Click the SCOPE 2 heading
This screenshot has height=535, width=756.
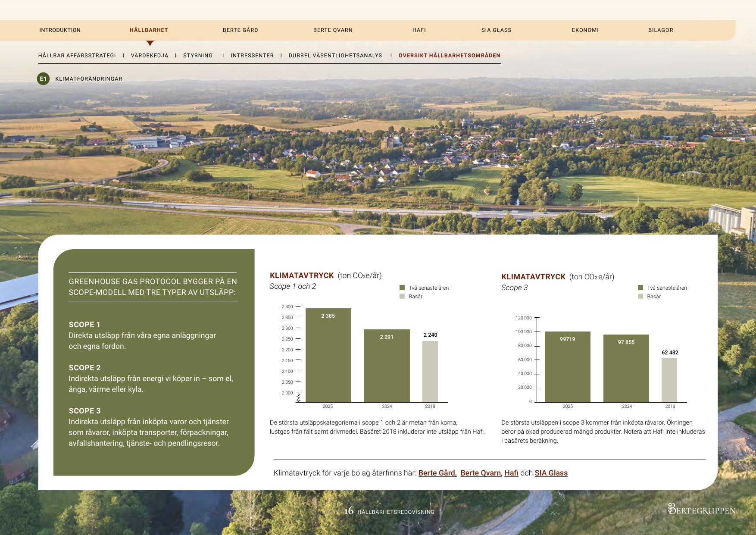pos(84,368)
